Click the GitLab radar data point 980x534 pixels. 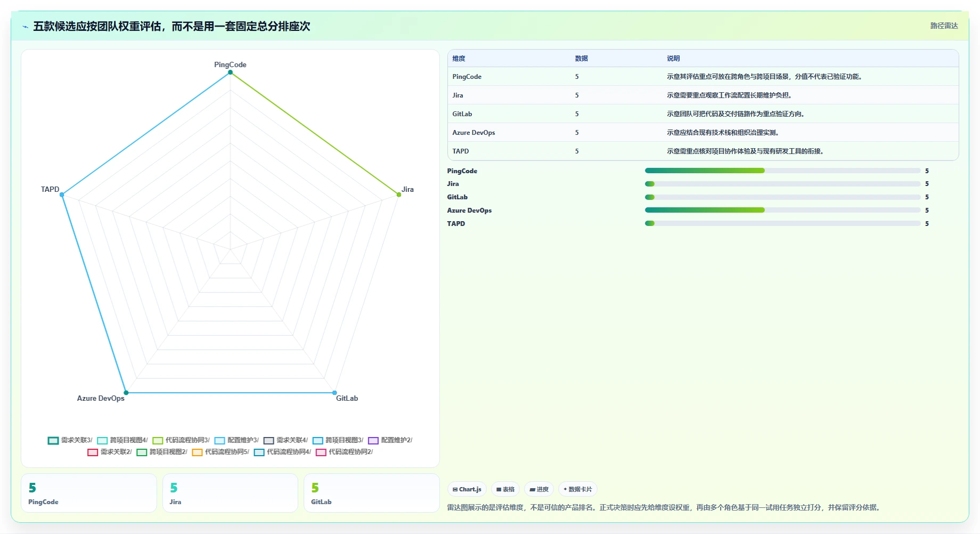(x=334, y=393)
